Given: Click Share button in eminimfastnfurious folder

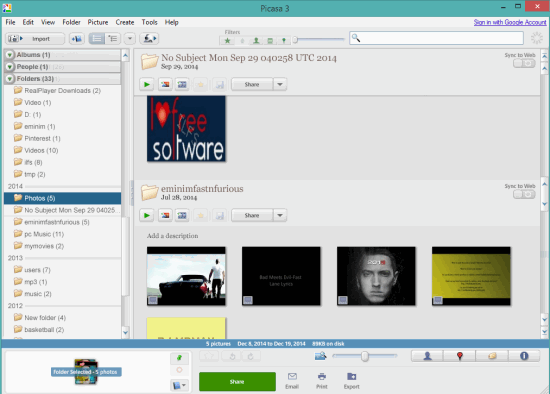Looking at the screenshot, I should (252, 215).
